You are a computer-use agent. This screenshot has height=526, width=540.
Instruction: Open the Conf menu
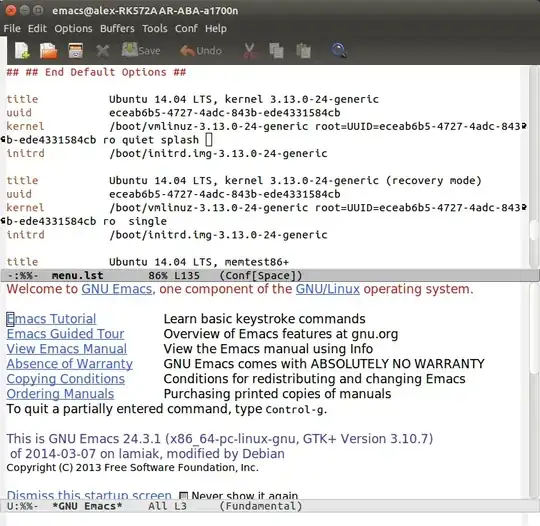186,28
